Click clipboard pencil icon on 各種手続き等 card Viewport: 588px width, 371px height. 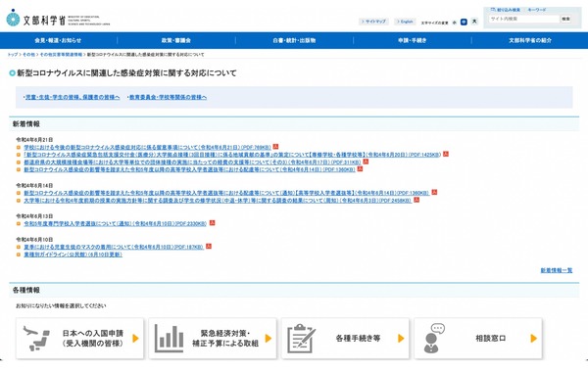coord(301,339)
